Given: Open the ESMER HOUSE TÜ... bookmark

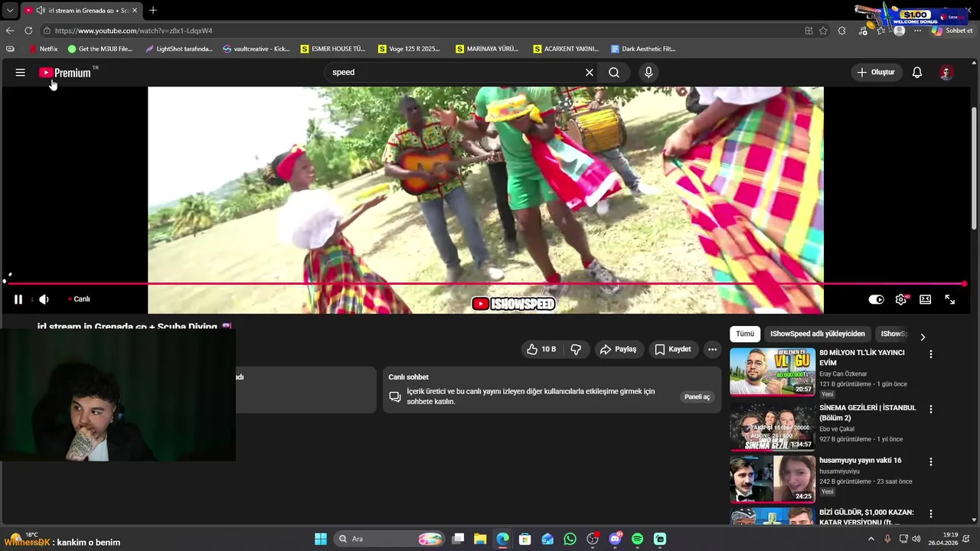Looking at the screenshot, I should [333, 48].
